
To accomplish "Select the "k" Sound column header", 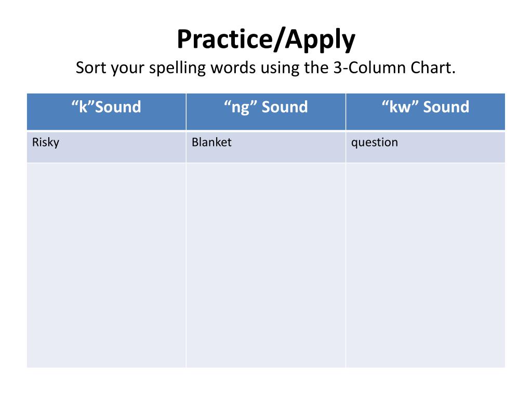I will (107, 112).
